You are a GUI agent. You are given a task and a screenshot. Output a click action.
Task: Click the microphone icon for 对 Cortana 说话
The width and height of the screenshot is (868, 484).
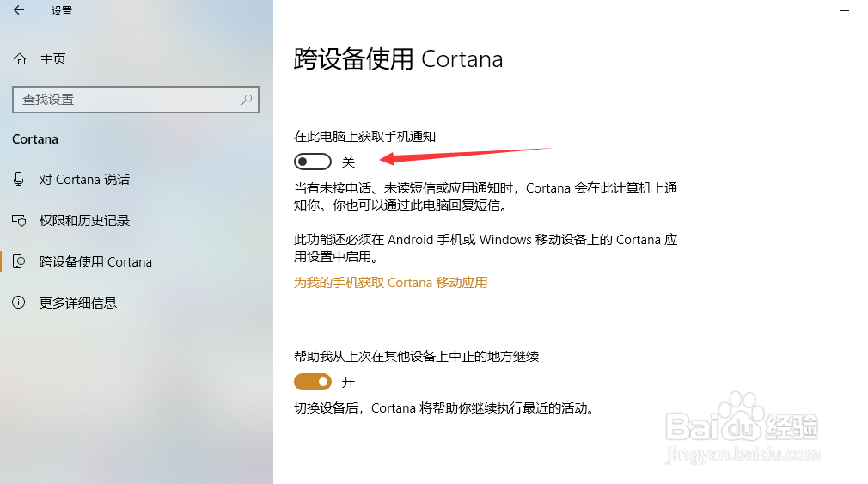tap(18, 179)
